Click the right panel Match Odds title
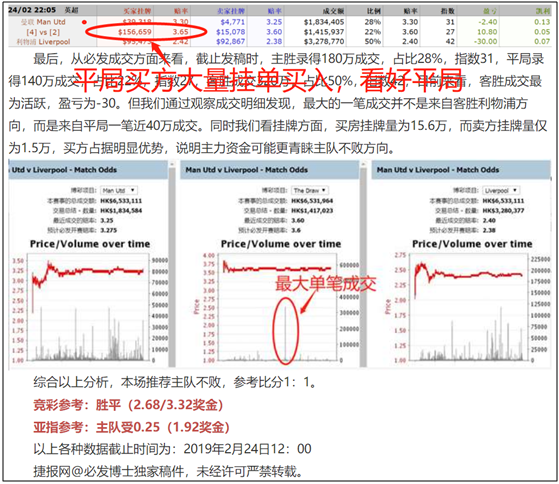 [x=438, y=170]
